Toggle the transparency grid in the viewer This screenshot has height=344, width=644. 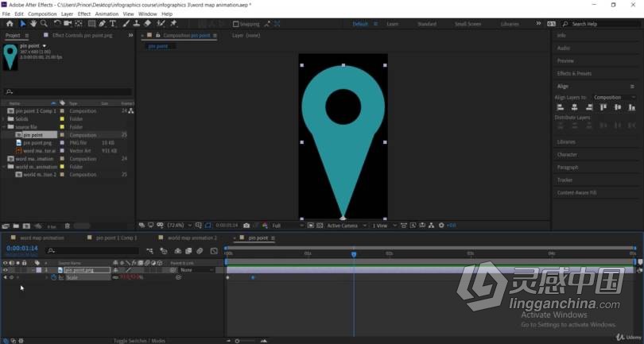320,226
